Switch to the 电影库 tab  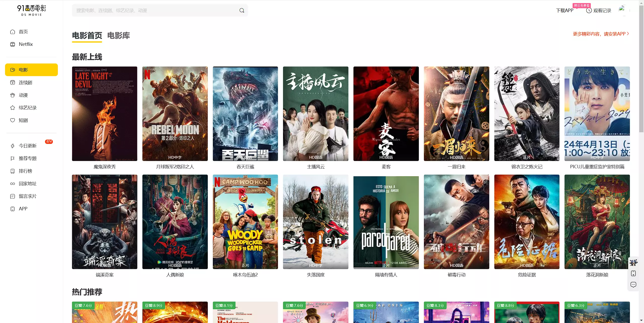pyautogui.click(x=118, y=36)
